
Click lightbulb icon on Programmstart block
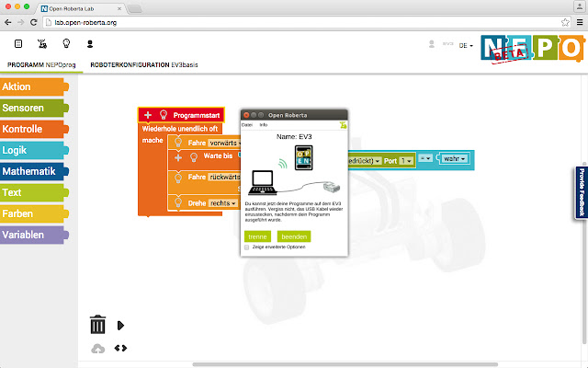pos(164,114)
